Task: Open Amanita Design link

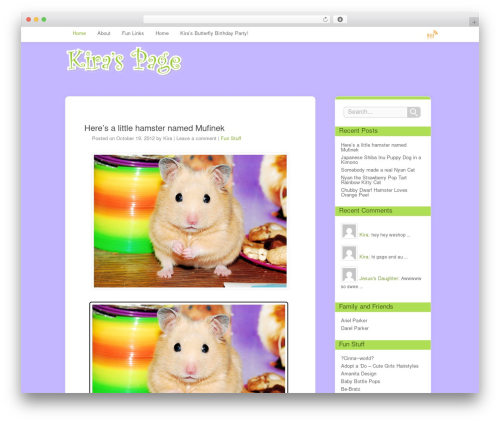Action: pos(358,374)
